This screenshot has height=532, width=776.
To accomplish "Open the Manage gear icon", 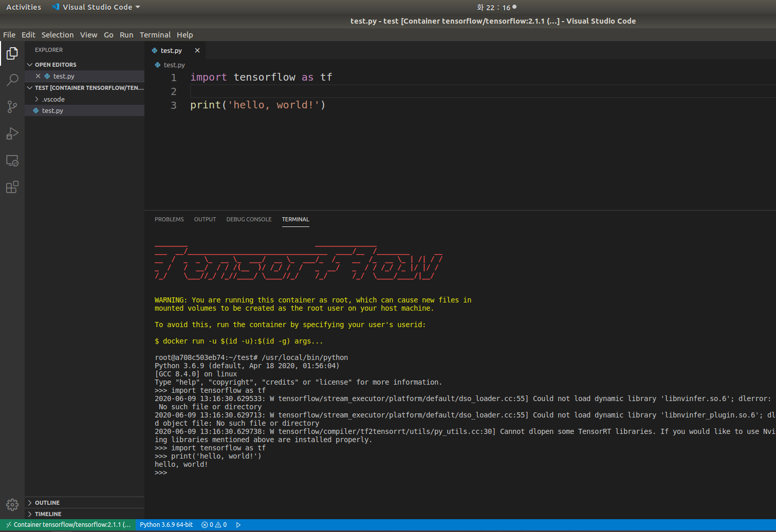I will pyautogui.click(x=12, y=505).
